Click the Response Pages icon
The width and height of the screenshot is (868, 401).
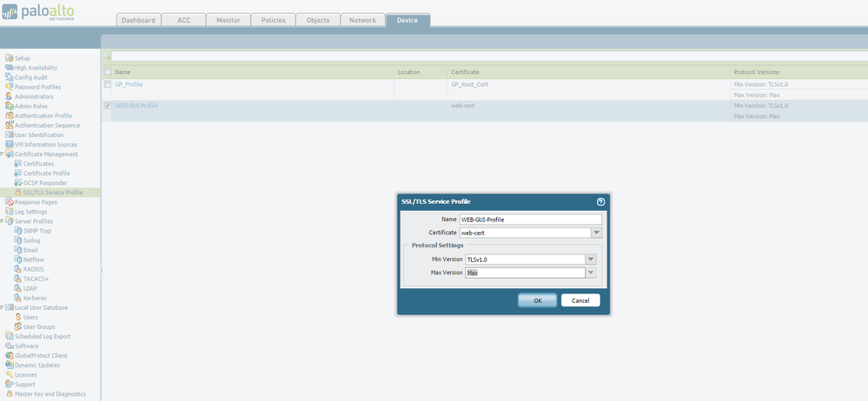click(10, 202)
